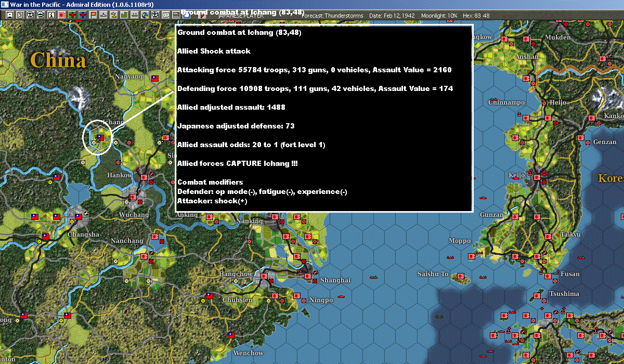The width and height of the screenshot is (624, 364).
Task: Click the 'Moonlight: 10%' status text
Action: coord(439,16)
